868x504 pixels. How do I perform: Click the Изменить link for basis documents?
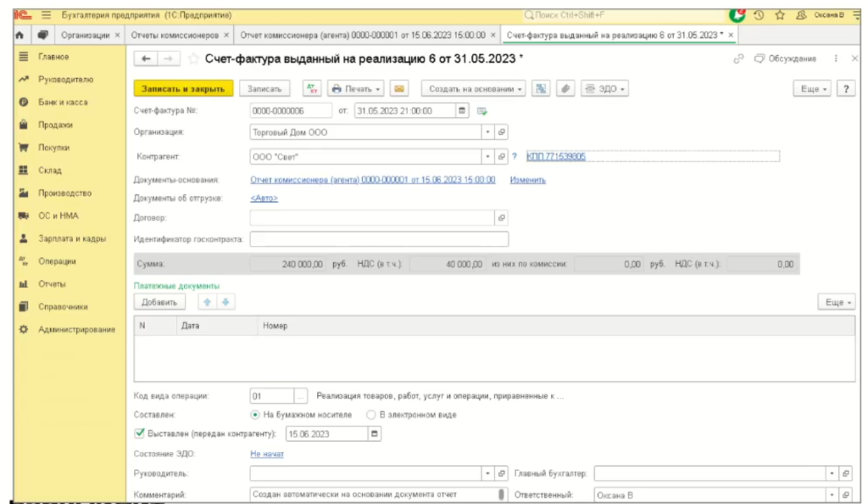click(527, 180)
